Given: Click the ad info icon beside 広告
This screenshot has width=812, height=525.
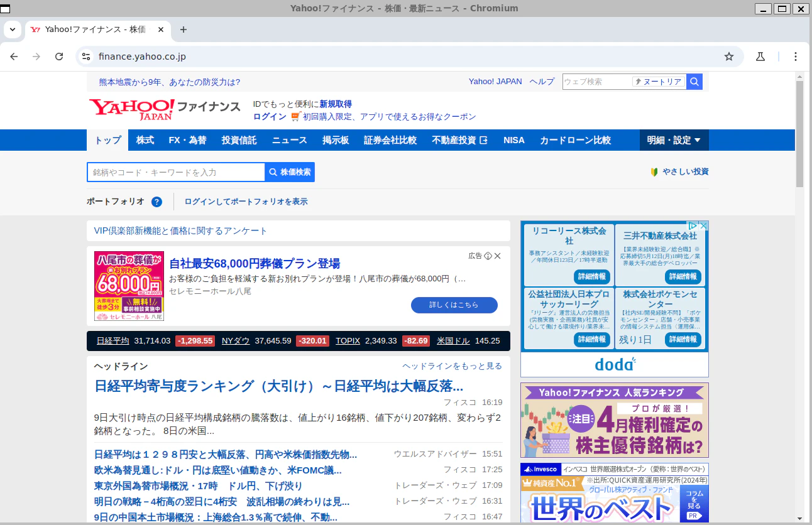Looking at the screenshot, I should (x=488, y=256).
